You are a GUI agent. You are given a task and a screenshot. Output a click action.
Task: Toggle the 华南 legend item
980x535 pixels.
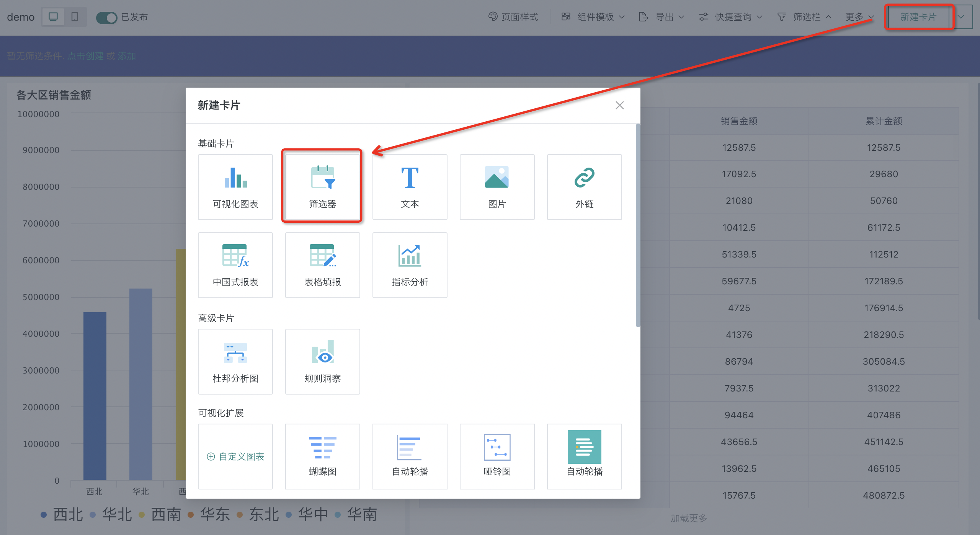coord(356,514)
